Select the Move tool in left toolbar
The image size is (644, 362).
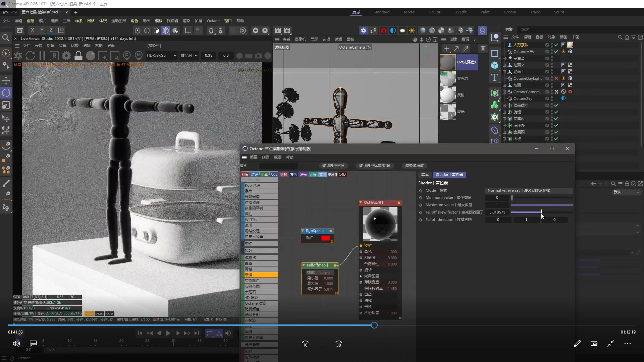coord(6,81)
